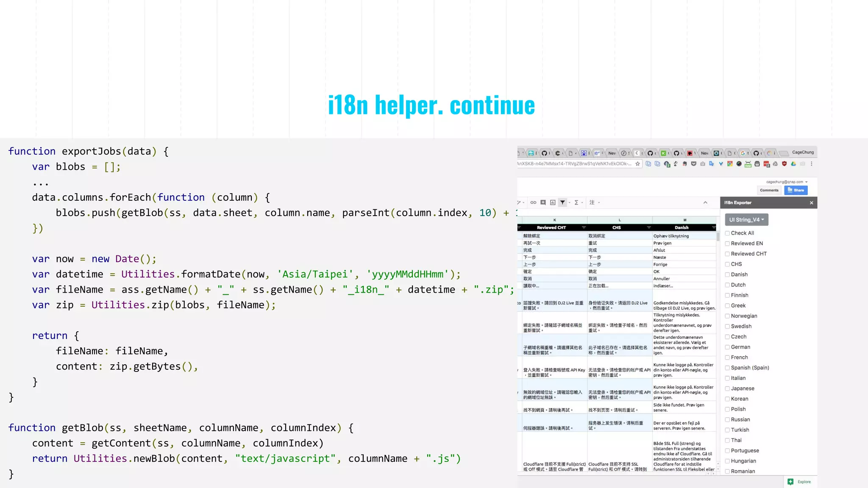Select the Dutch checkbox
The height and width of the screenshot is (488, 868).
(727, 285)
